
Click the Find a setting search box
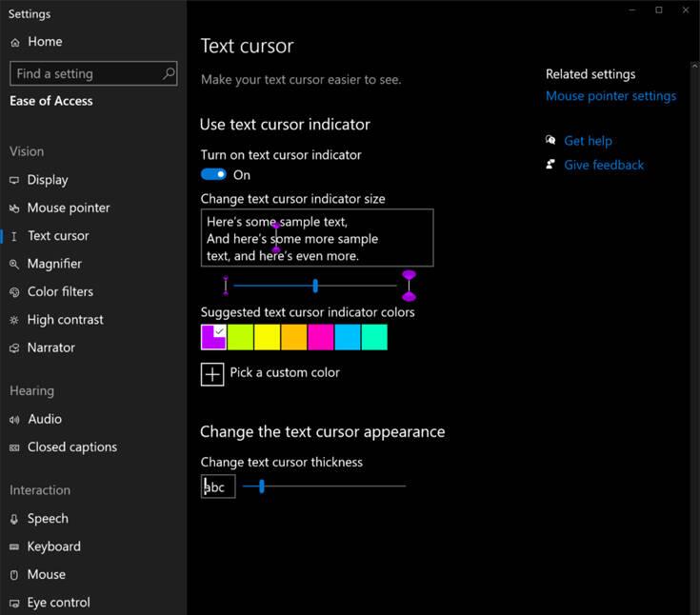pos(84,73)
